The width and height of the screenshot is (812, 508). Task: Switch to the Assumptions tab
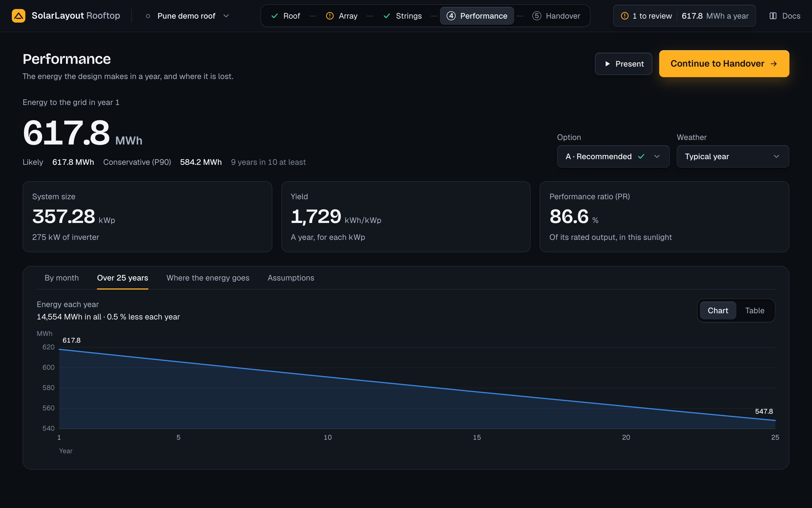(291, 278)
